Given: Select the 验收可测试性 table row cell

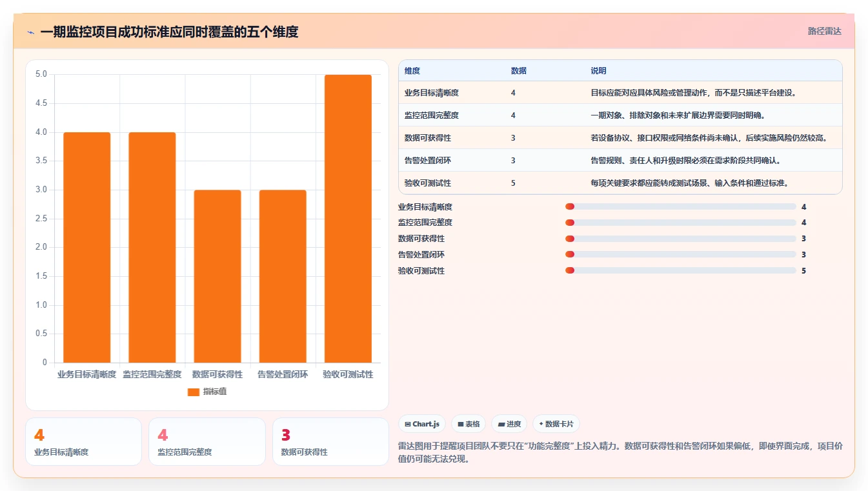Looking at the screenshot, I should click(x=428, y=183).
